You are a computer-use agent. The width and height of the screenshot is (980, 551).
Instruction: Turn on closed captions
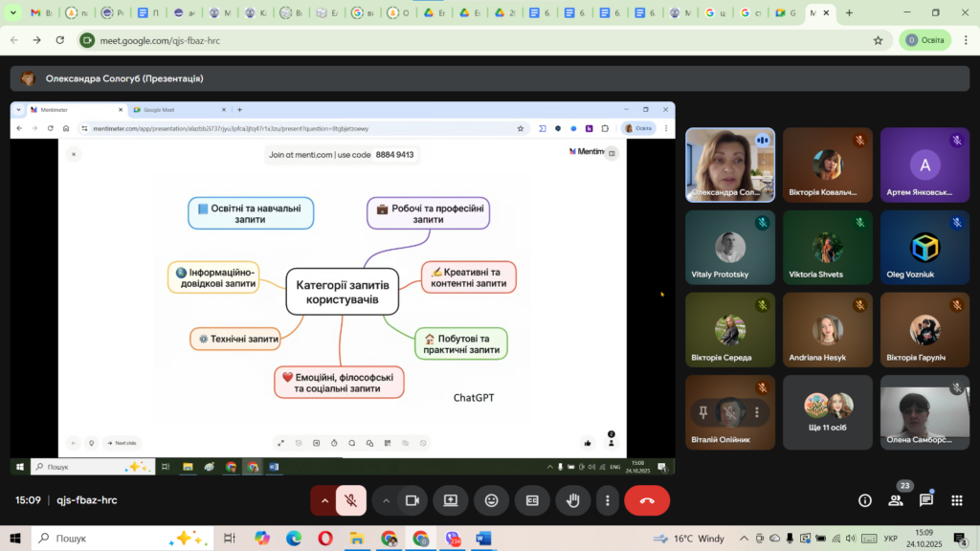[x=532, y=500]
